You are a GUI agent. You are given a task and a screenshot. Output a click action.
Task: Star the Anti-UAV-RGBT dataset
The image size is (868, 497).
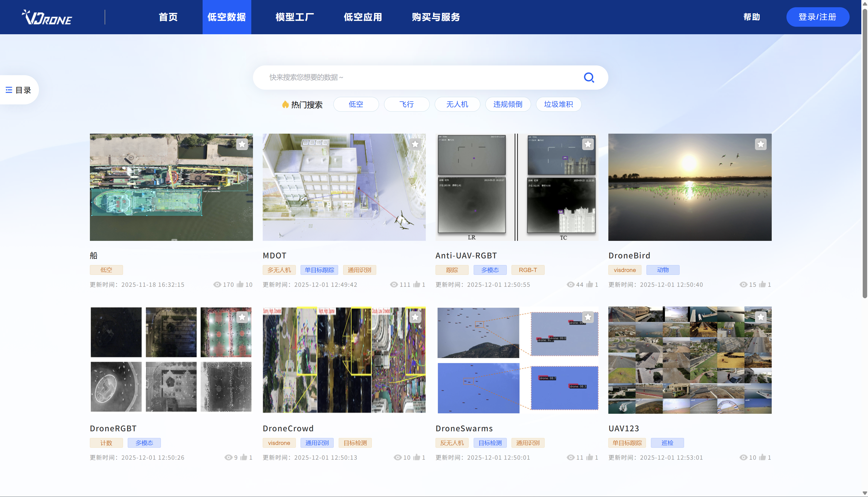point(587,144)
